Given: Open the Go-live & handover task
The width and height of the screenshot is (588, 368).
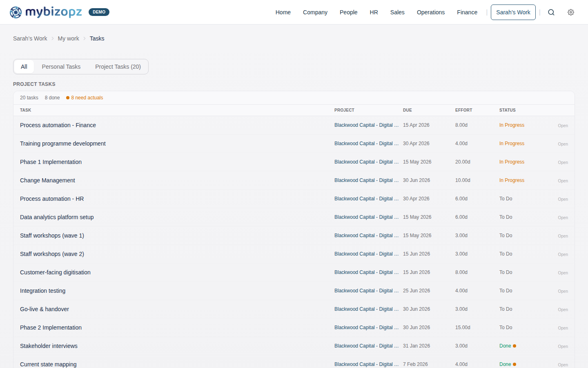Looking at the screenshot, I should pyautogui.click(x=44, y=309).
